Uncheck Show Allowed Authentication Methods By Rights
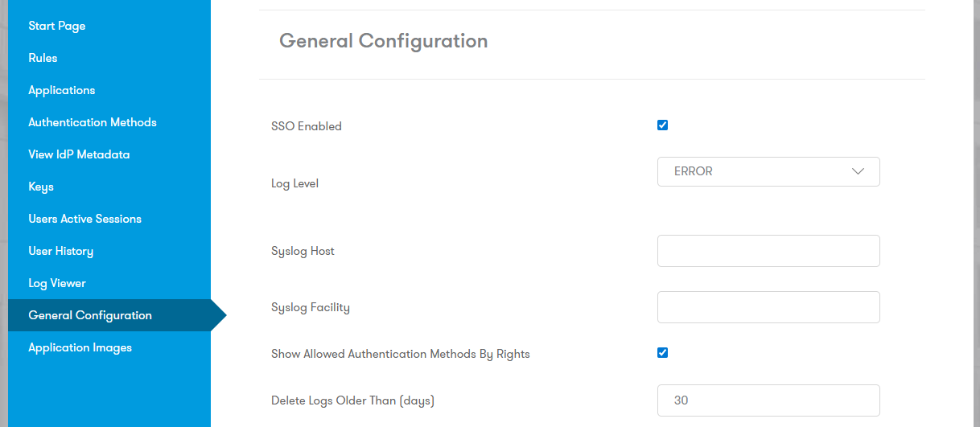 click(x=663, y=352)
